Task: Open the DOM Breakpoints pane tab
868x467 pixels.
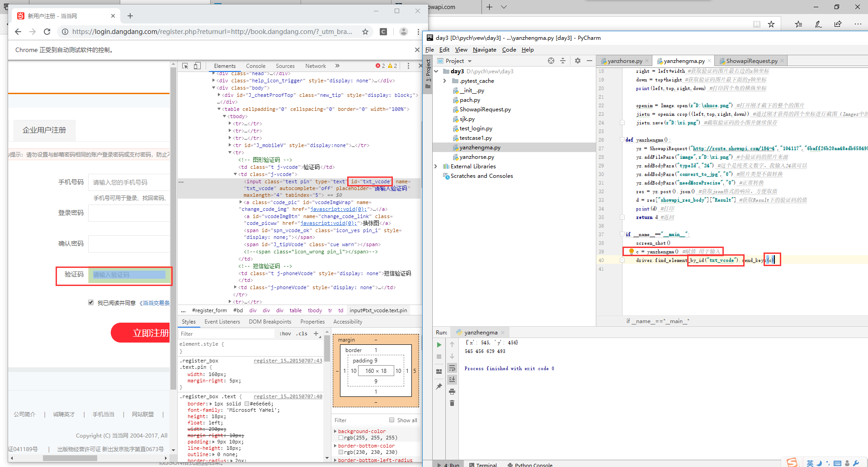Action: tap(270, 322)
